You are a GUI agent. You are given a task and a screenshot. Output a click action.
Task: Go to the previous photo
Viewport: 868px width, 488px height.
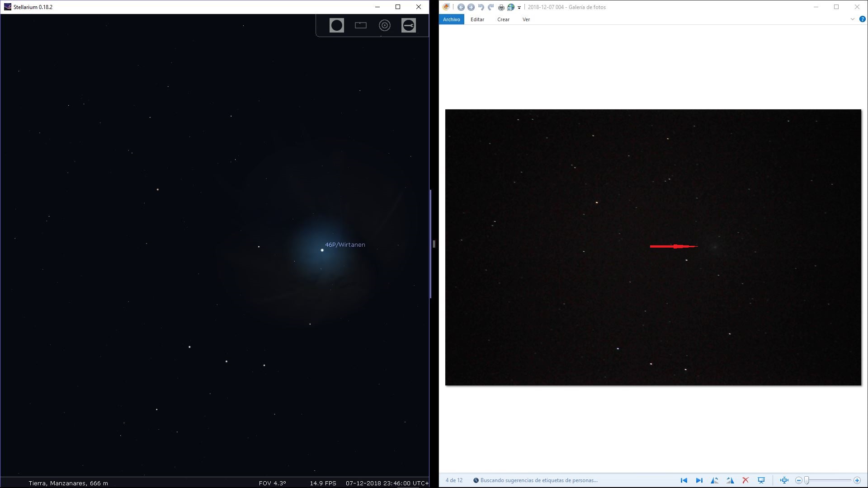point(684,480)
